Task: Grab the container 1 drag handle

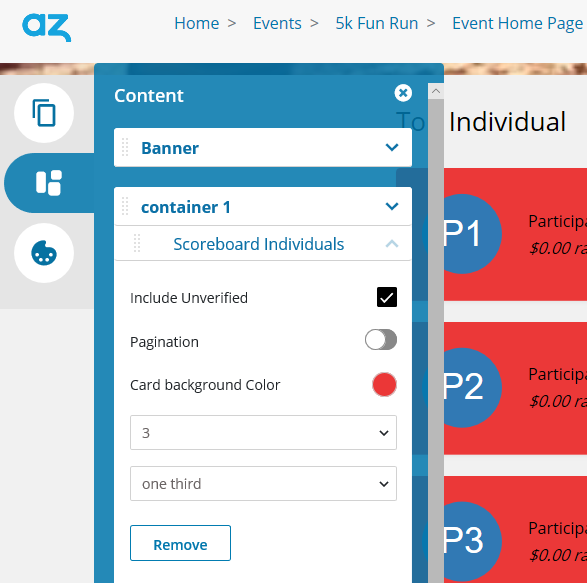Action: 125,206
